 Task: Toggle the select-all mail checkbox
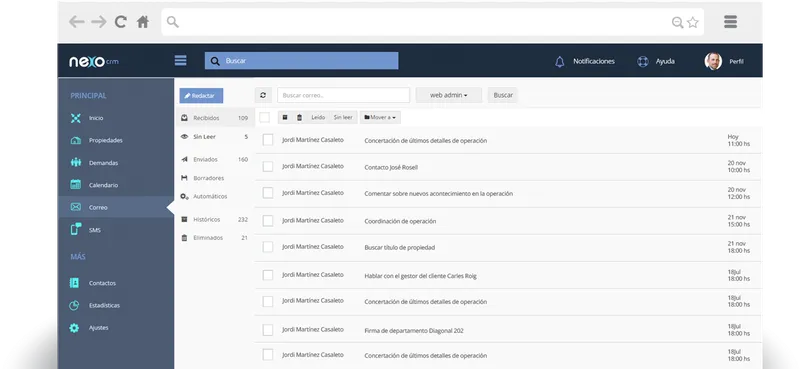click(264, 117)
